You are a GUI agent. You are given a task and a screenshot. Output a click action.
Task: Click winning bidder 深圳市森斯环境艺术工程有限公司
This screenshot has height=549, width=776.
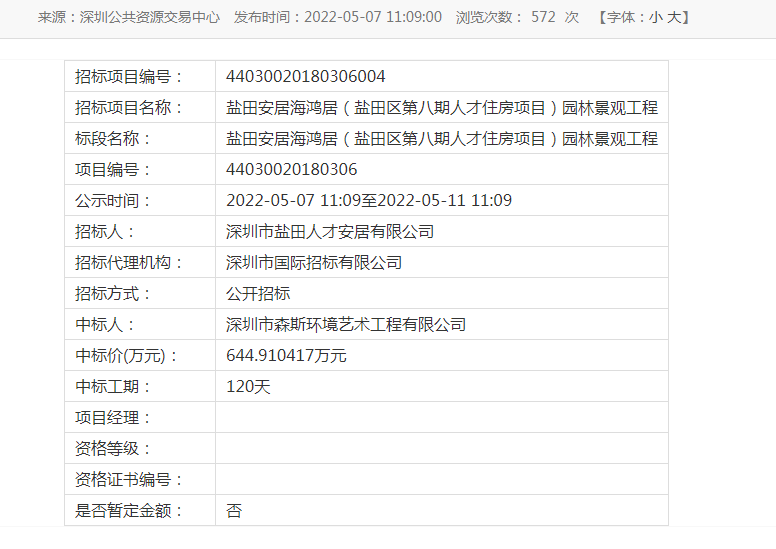point(346,325)
